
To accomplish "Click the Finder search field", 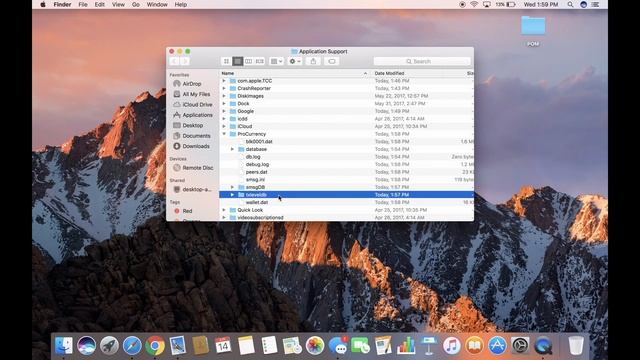I will (422, 61).
